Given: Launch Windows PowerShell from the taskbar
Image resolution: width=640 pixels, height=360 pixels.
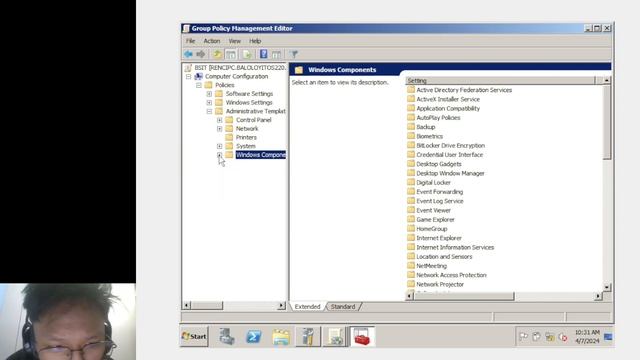Looking at the screenshot, I should (253, 336).
